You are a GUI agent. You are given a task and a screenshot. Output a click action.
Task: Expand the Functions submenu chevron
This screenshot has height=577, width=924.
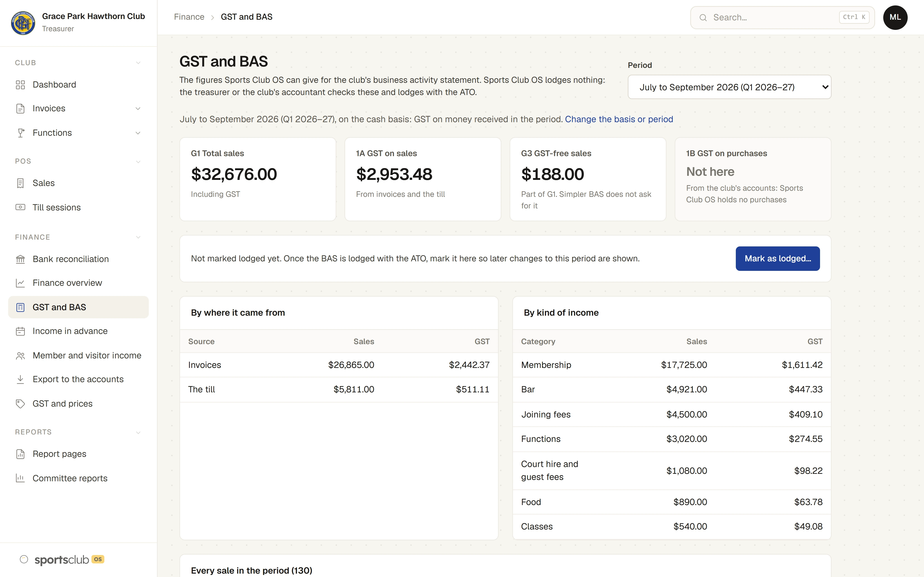pyautogui.click(x=138, y=133)
